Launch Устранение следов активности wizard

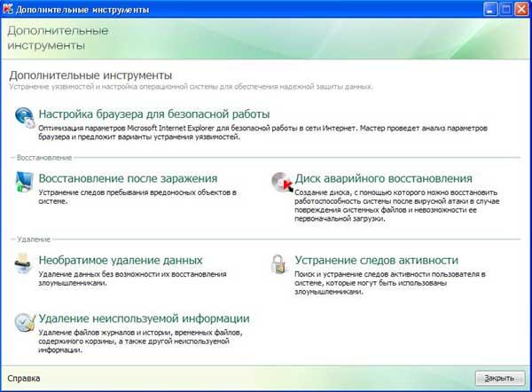point(376,261)
